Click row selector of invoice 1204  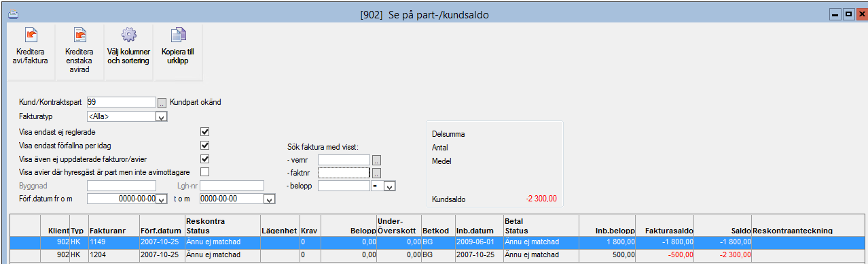click(x=25, y=254)
